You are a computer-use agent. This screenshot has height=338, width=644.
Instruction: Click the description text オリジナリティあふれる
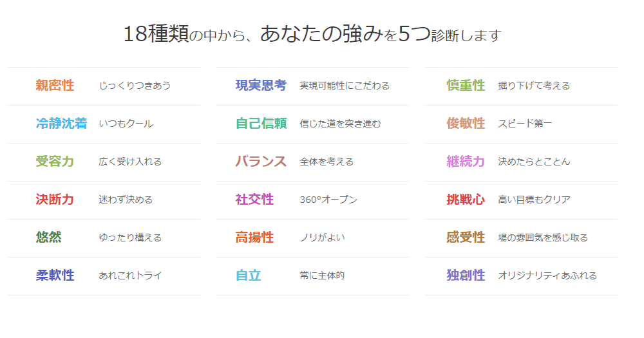click(547, 276)
